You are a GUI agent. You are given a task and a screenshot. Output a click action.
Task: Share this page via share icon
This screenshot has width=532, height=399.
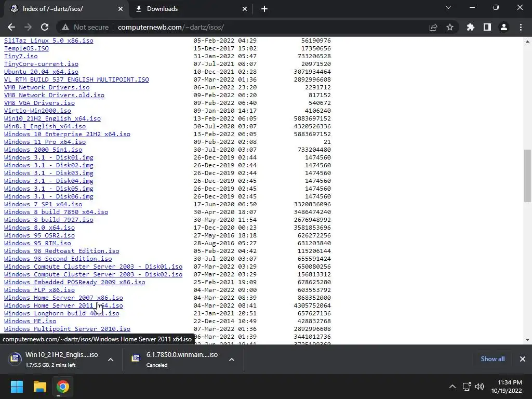[433, 27]
